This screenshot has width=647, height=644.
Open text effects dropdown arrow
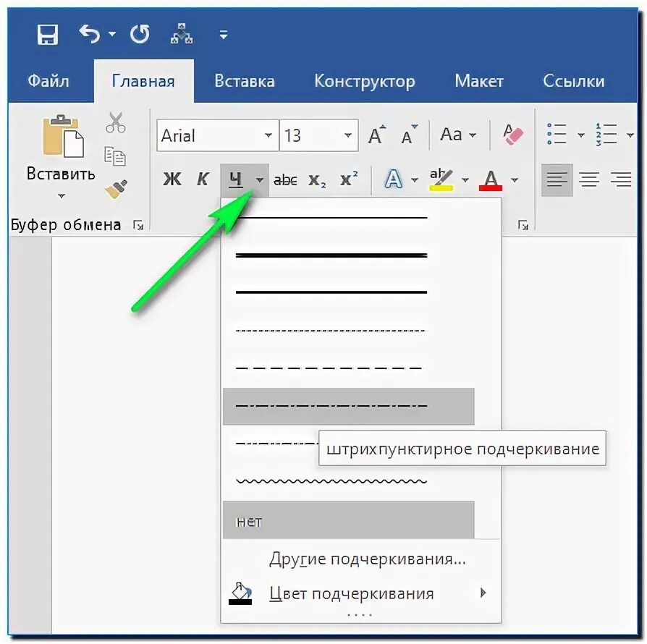click(415, 180)
